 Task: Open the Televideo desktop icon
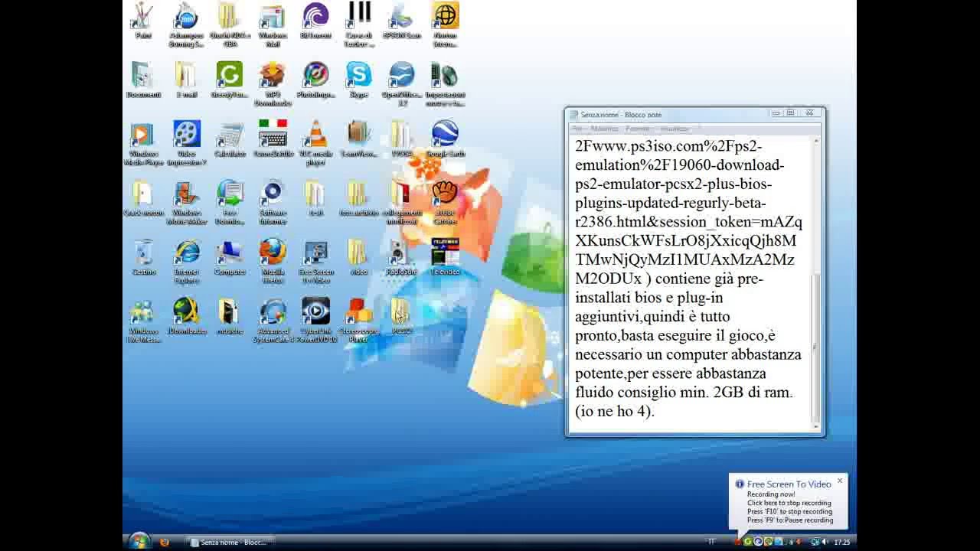(x=445, y=257)
